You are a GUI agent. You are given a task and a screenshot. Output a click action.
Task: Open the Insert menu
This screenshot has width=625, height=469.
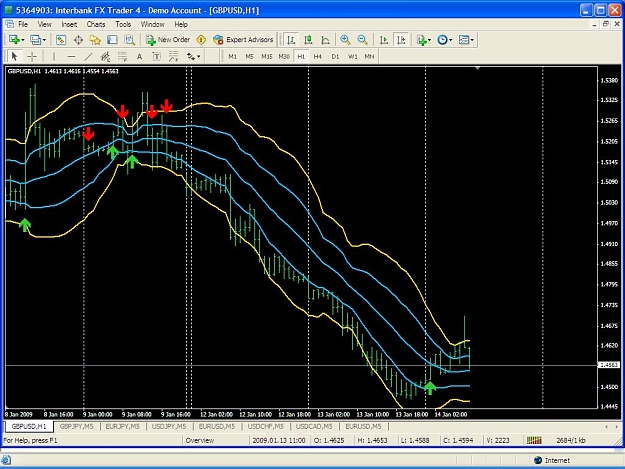(x=69, y=24)
